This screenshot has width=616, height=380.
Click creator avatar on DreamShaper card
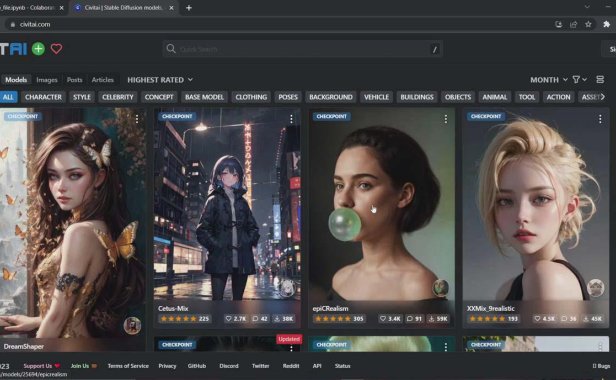(x=132, y=325)
